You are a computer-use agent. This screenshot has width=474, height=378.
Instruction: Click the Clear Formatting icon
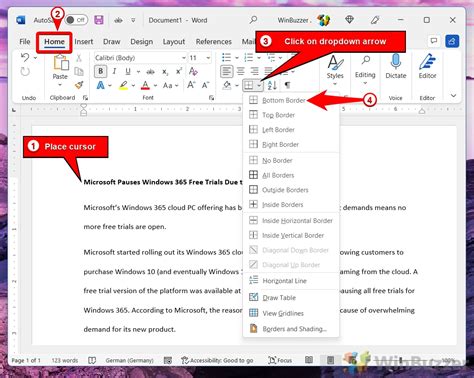coord(193,71)
